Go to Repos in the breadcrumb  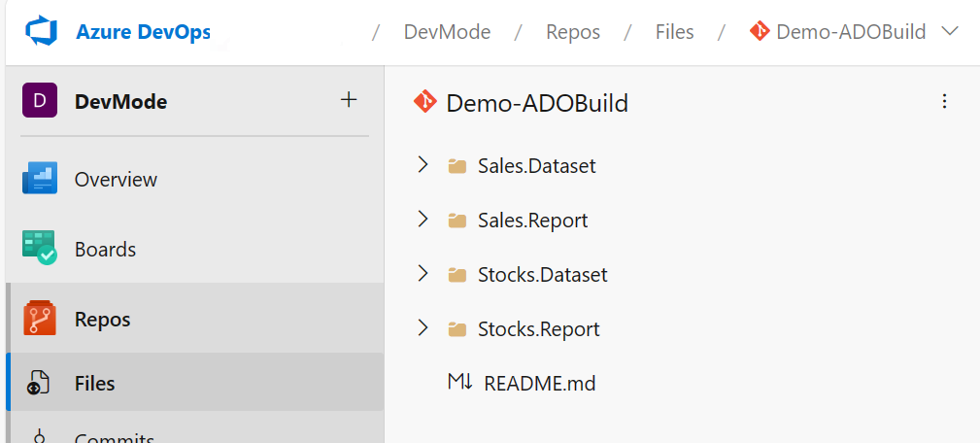pos(573,32)
